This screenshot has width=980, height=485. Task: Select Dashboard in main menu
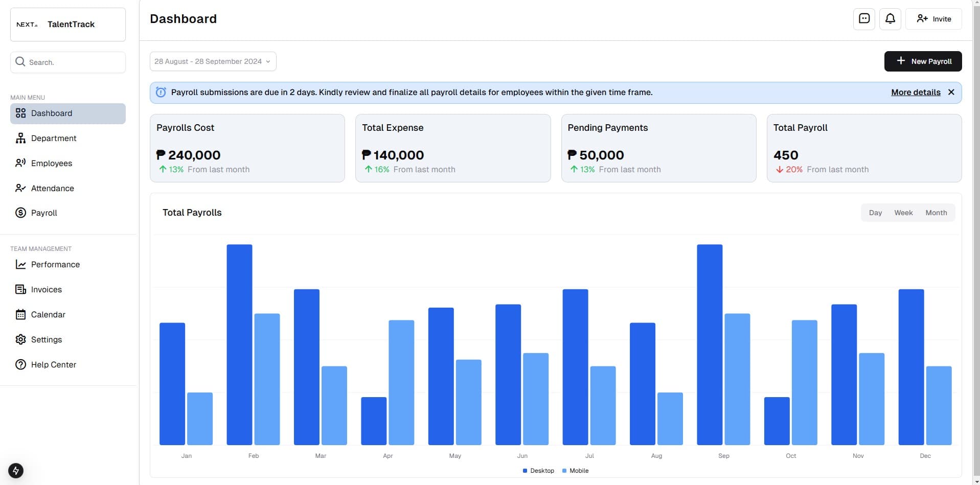coord(68,113)
